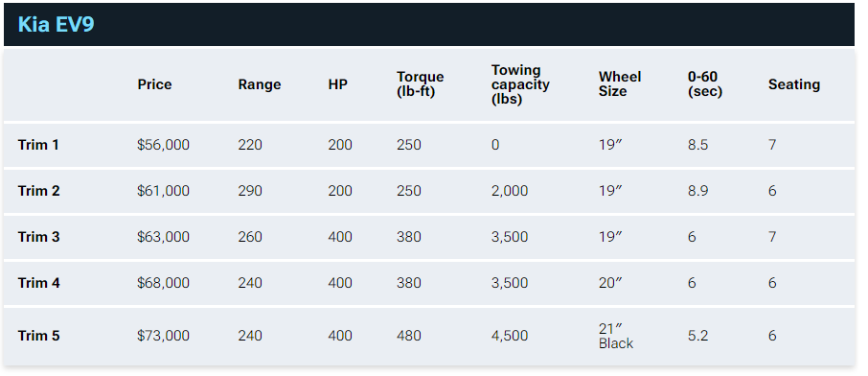Click the $56,000 price cell
868x376 pixels.
(163, 145)
